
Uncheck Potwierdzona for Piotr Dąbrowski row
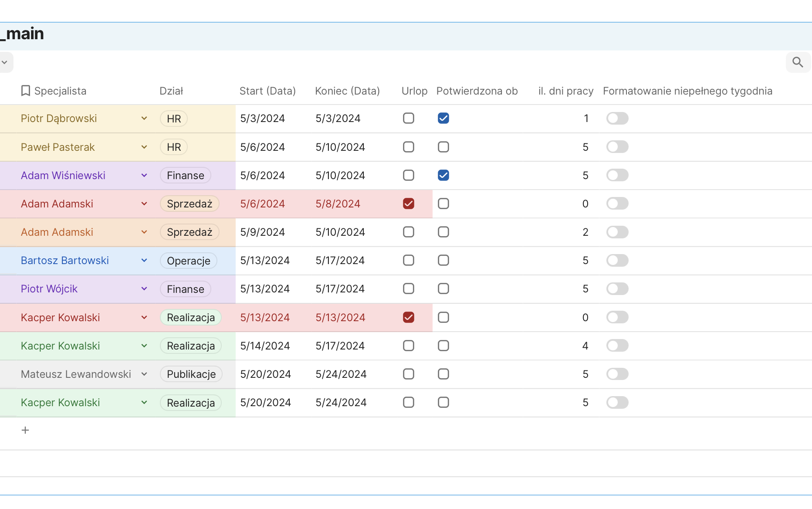443,118
